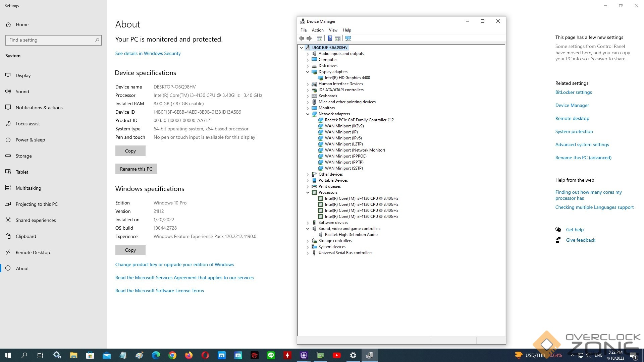The height and width of the screenshot is (362, 644).
Task: Click Show/Hide Console Tree toolbar icon
Action: (x=320, y=39)
